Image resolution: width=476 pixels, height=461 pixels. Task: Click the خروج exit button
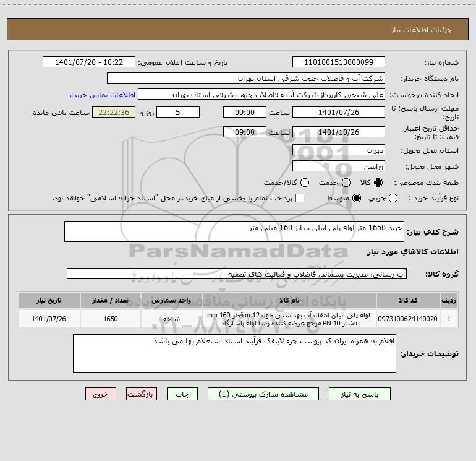tap(101, 394)
